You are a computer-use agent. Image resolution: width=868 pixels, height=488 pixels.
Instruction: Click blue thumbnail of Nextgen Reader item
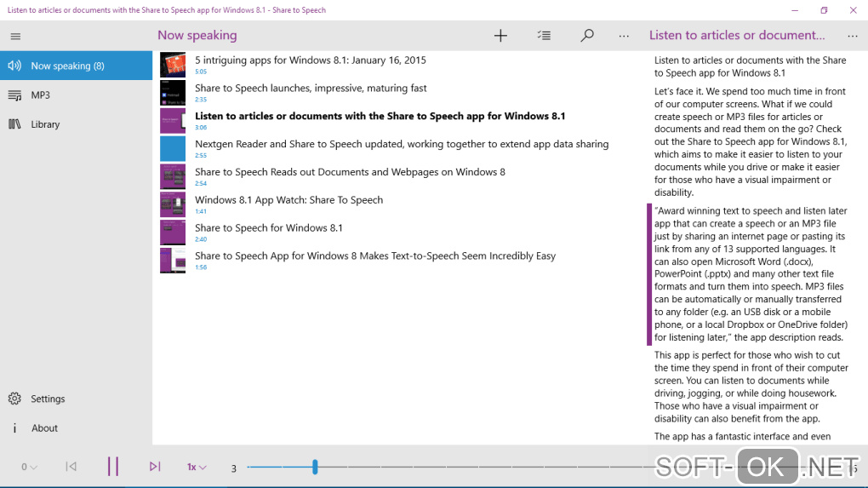coord(173,149)
